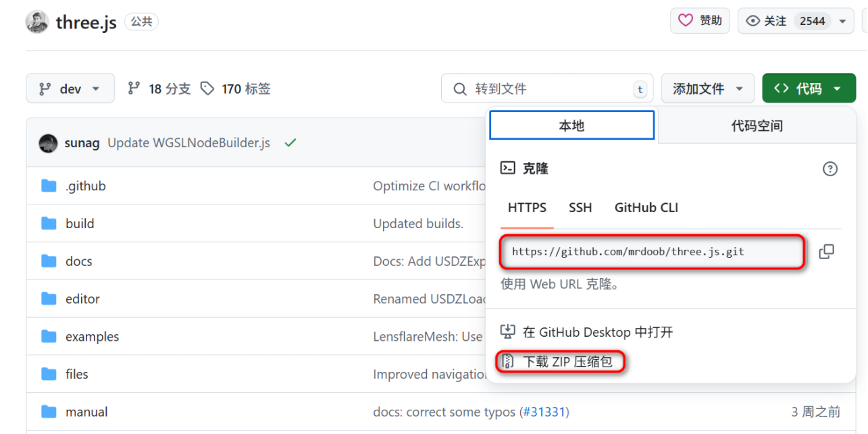
Task: Open the LensflareMesh: Use commit message
Action: coord(429,337)
